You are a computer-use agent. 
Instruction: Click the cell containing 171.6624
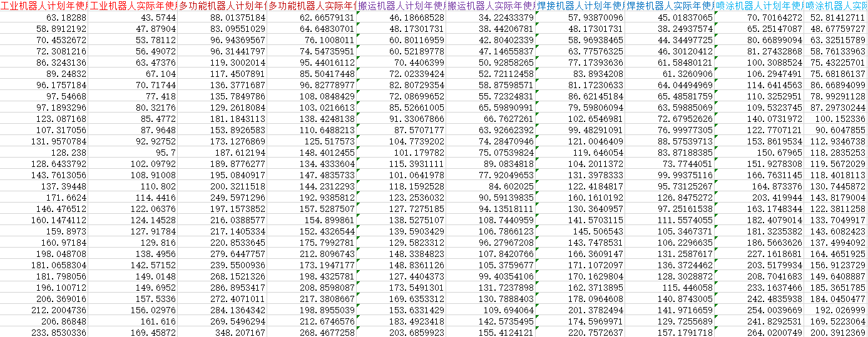click(44, 197)
